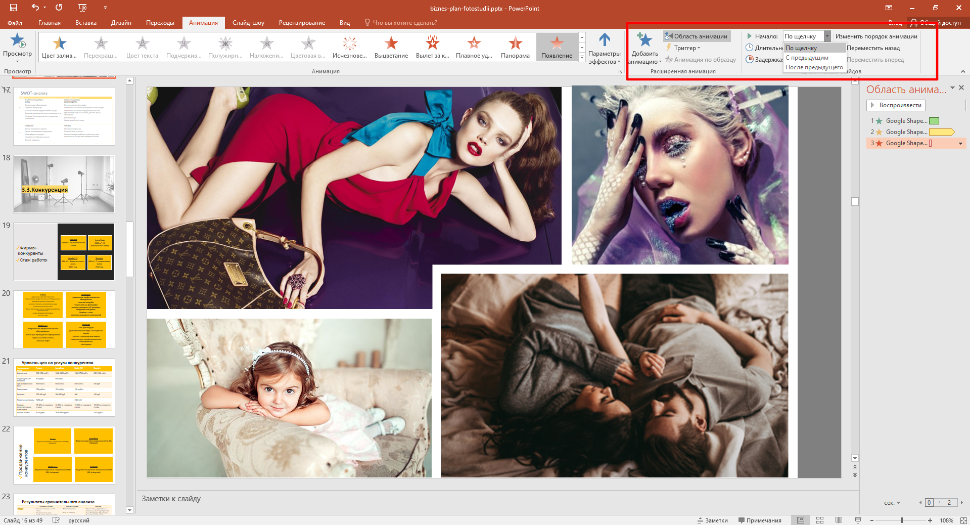Switch to the Главная ribbon tab
This screenshot has height=525, width=970.
click(x=49, y=23)
